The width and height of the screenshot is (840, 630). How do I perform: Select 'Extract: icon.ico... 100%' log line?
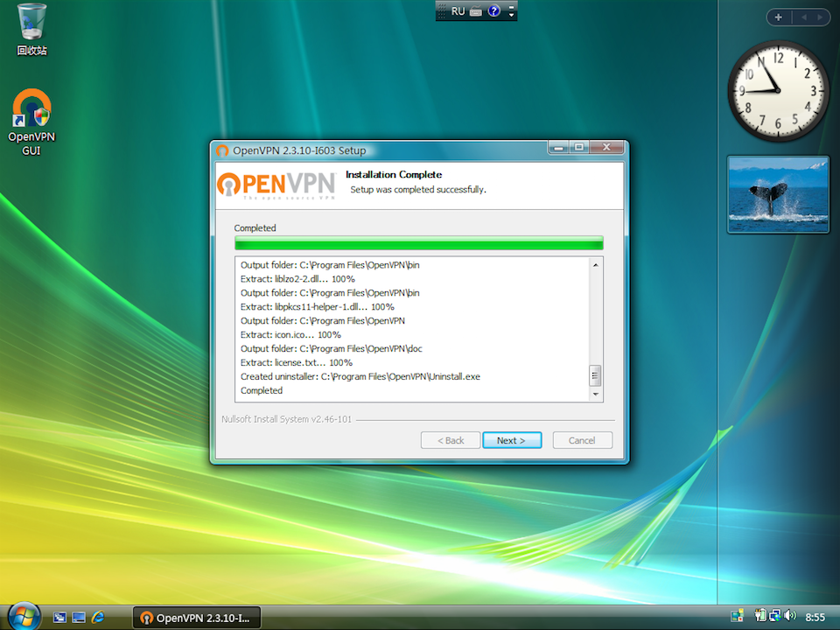coord(290,335)
